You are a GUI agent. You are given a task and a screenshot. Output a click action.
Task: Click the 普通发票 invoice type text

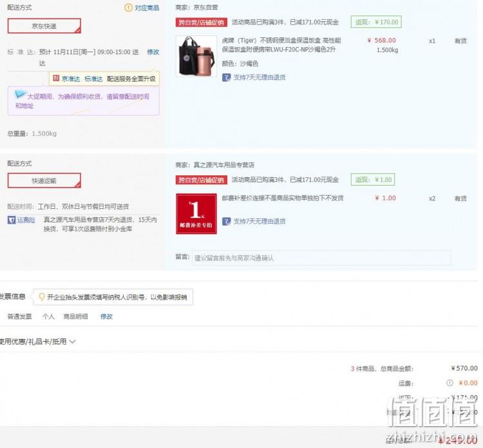tap(19, 317)
